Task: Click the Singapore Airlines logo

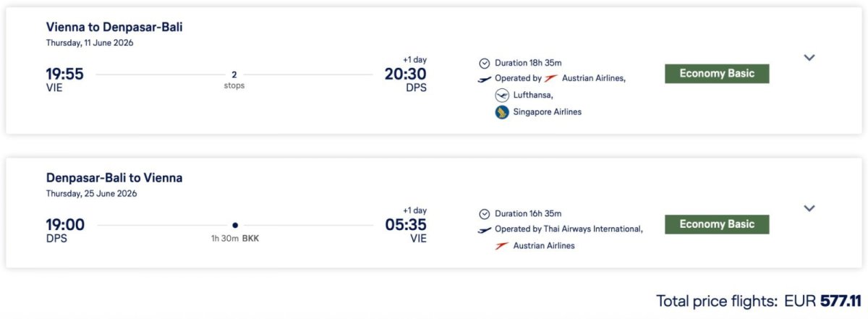Action: click(x=502, y=112)
